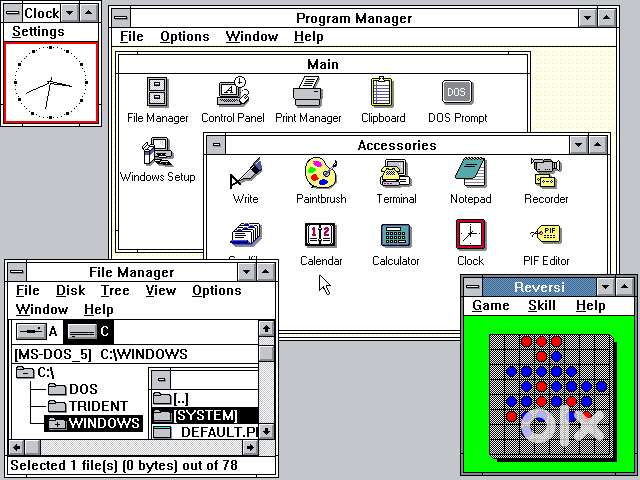Select drive C in File Manager
Screen dimensions: 640x480
[88, 331]
